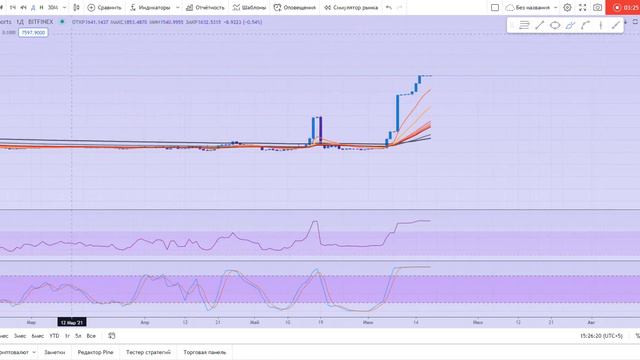This screenshot has height=360, width=640.
Task: Open the Заметки tab
Action: [x=54, y=352]
